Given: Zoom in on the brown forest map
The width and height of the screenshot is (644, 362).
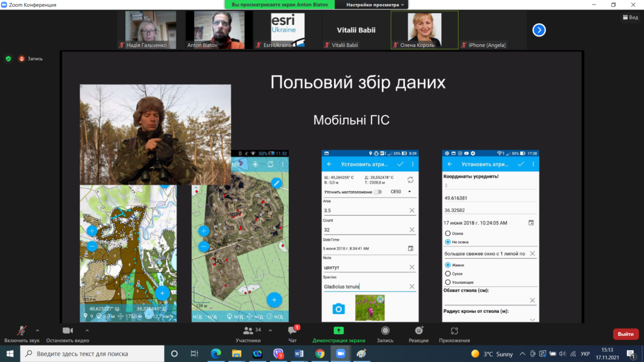Looking at the screenshot, I should (92, 231).
